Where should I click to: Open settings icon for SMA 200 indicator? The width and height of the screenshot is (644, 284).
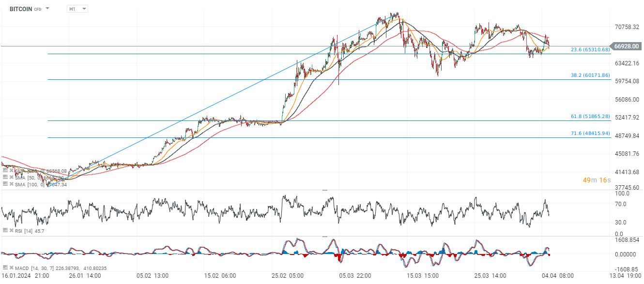[x=5, y=171]
